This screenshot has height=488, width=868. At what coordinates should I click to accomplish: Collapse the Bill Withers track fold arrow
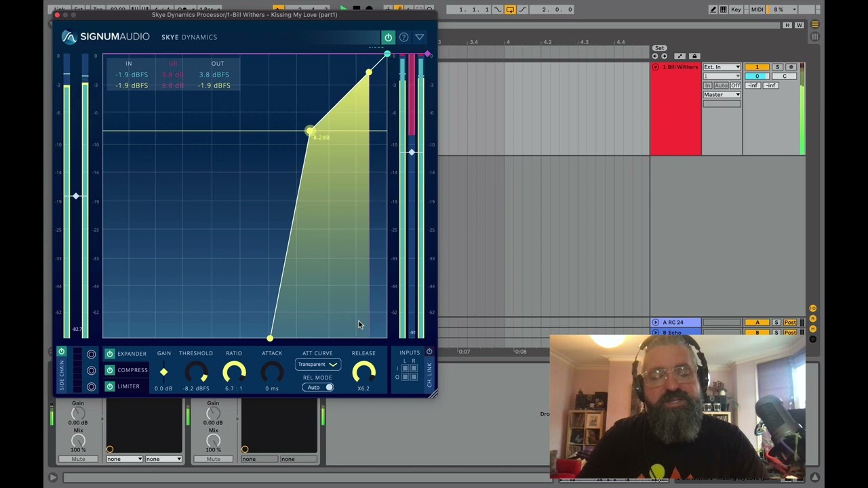coord(655,67)
